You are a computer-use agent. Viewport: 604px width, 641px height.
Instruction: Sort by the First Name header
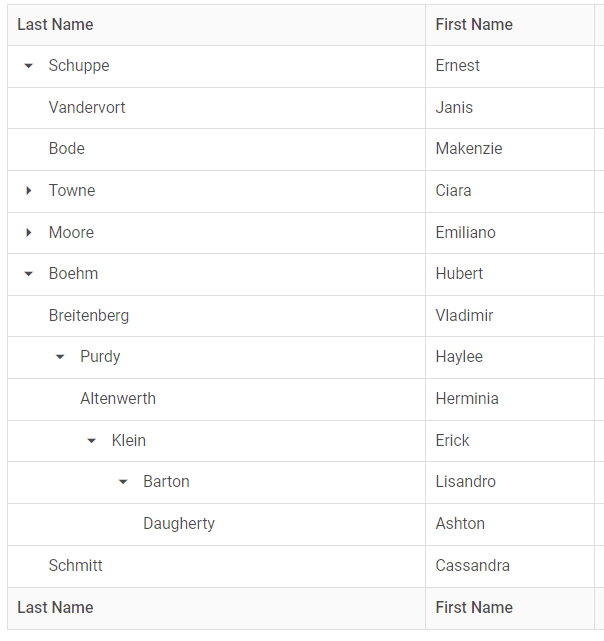[x=474, y=24]
